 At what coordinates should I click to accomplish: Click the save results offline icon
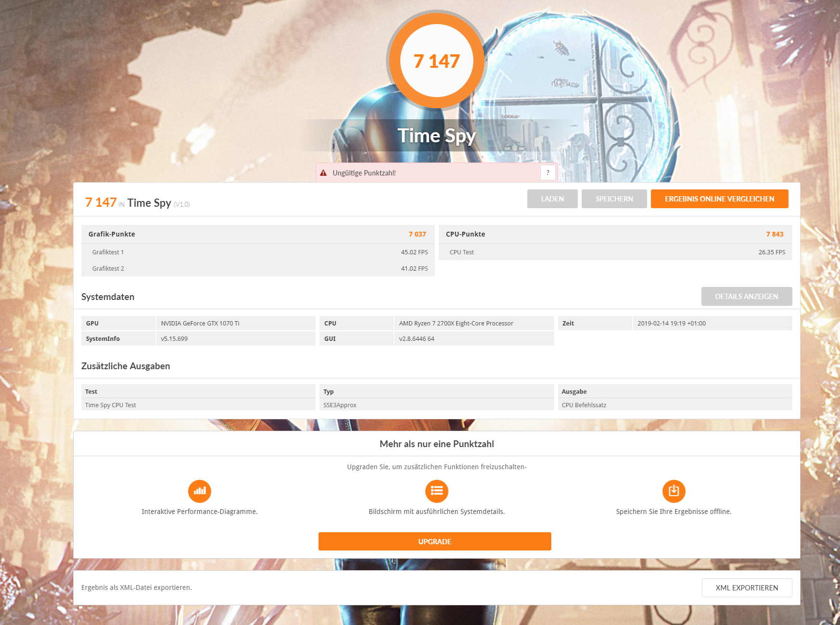674,491
